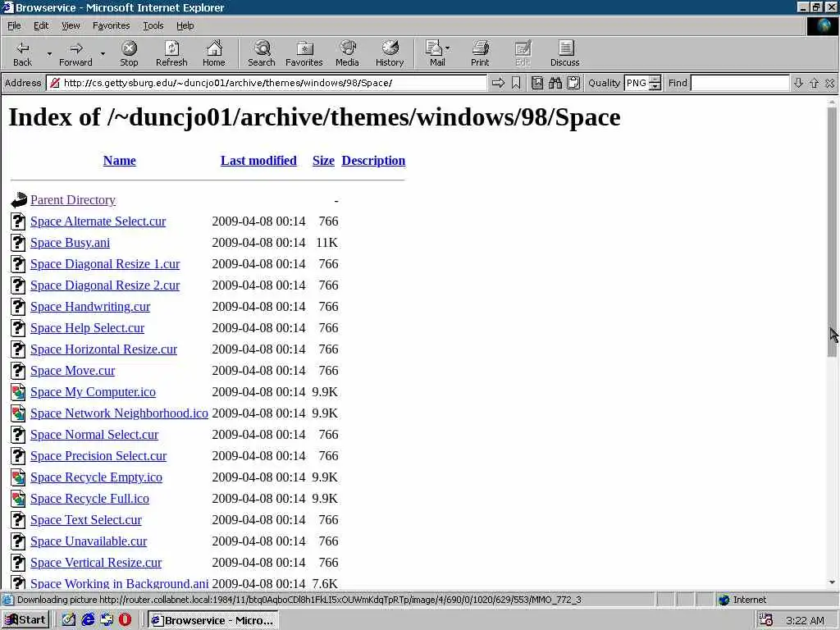Image resolution: width=840 pixels, height=630 pixels.
Task: Expand the Mail button dropdown arrow
Action: click(x=448, y=48)
